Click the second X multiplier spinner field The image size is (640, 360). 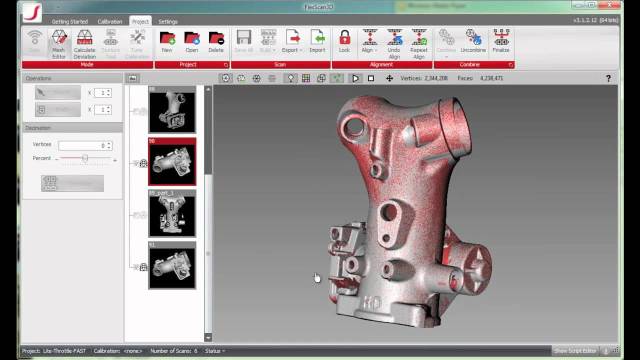[x=102, y=109]
